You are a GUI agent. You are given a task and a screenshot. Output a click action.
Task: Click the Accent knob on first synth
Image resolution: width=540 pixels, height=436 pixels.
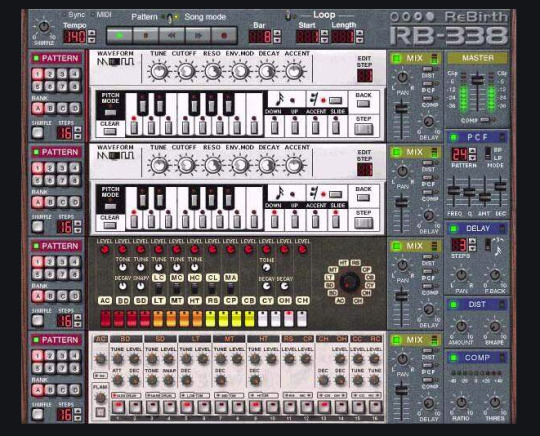[294, 71]
